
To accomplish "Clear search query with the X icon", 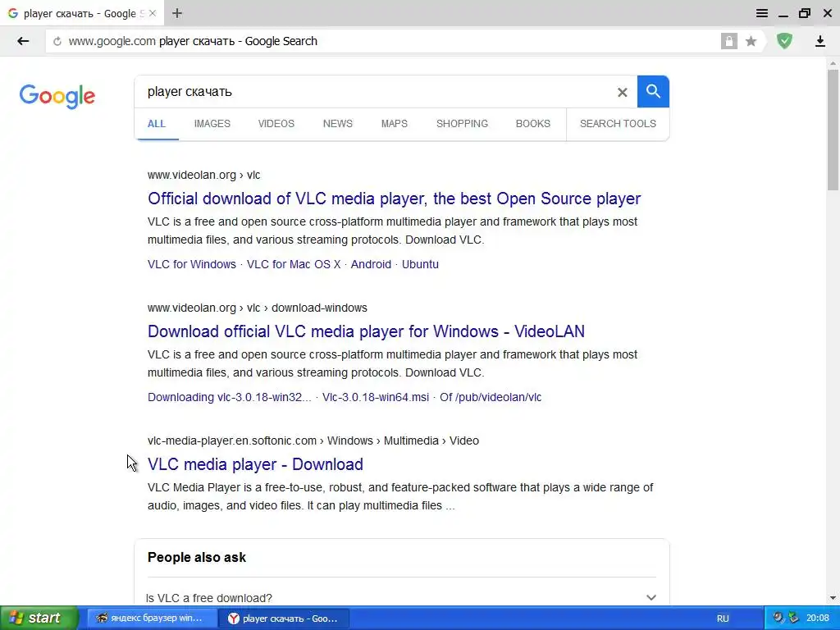I will (x=622, y=92).
